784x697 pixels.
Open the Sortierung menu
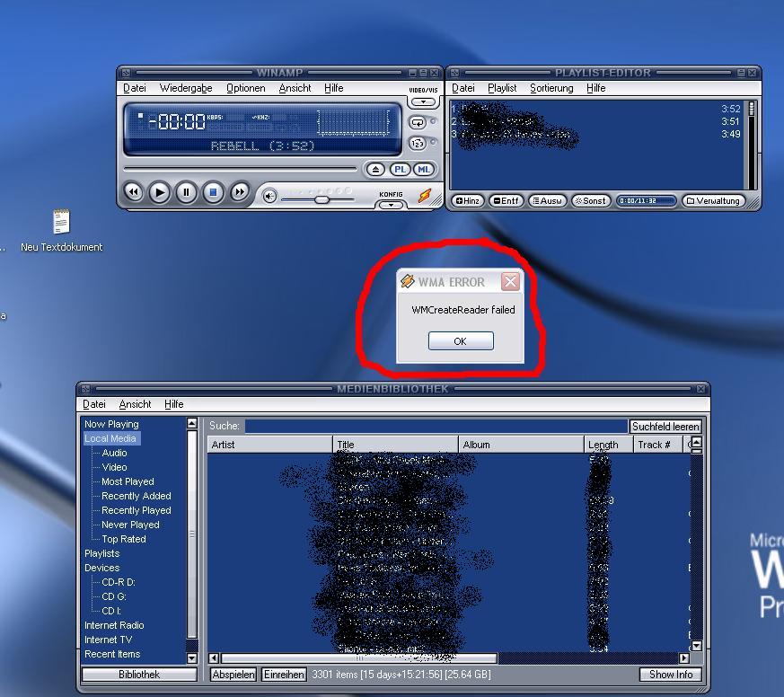pyautogui.click(x=551, y=88)
